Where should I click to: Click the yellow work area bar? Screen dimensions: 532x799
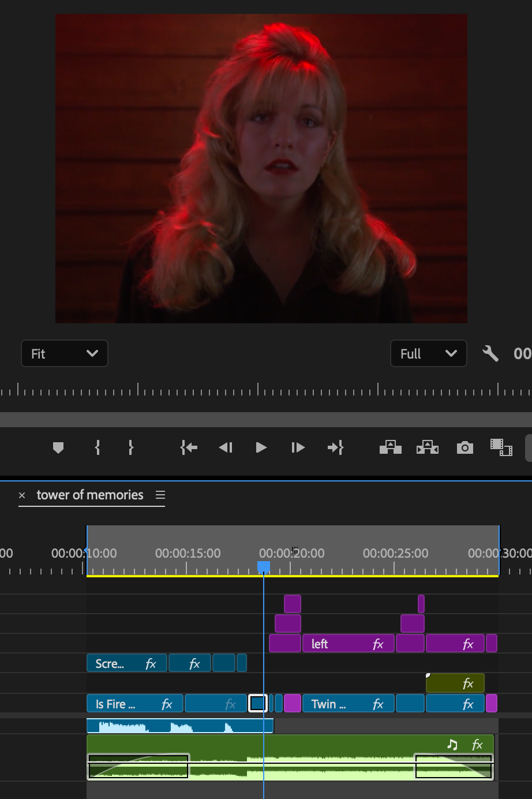point(293,576)
